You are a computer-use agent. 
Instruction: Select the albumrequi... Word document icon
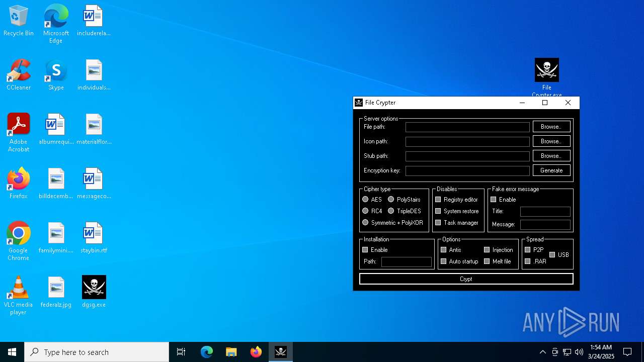pyautogui.click(x=56, y=129)
